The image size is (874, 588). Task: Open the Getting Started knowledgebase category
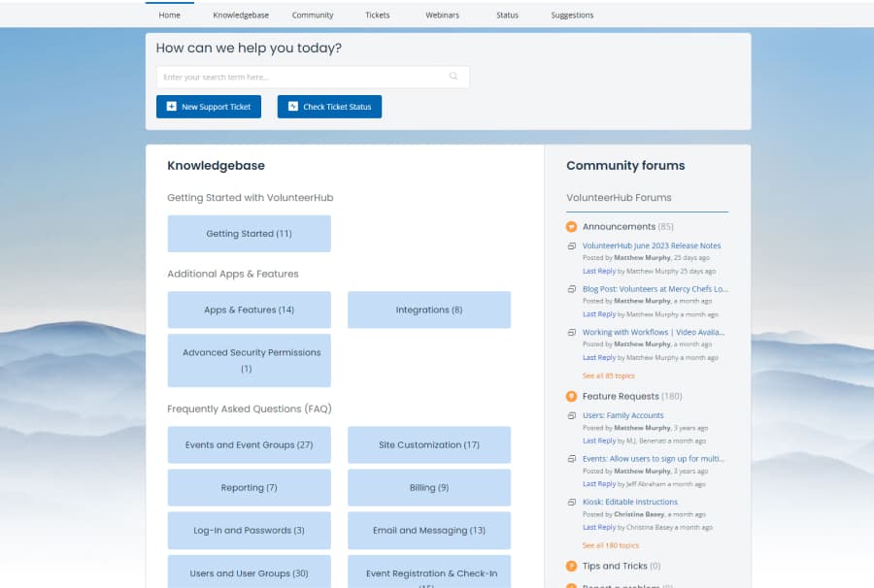coord(249,233)
